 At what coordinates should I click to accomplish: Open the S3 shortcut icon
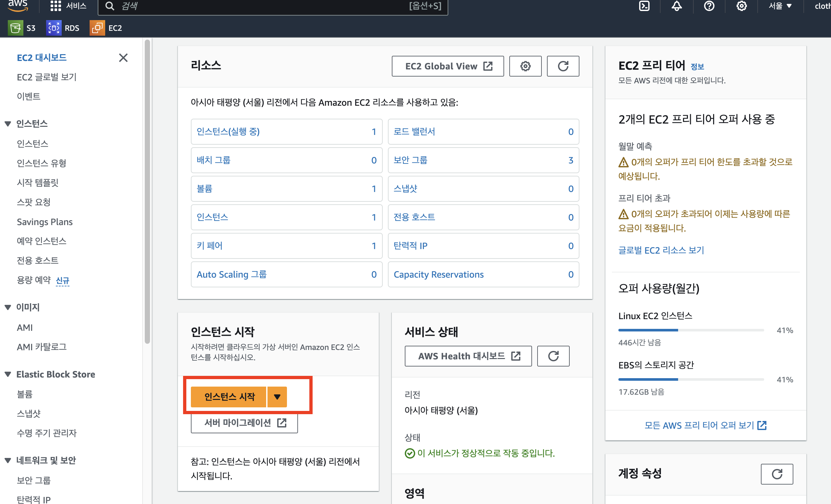[x=15, y=28]
